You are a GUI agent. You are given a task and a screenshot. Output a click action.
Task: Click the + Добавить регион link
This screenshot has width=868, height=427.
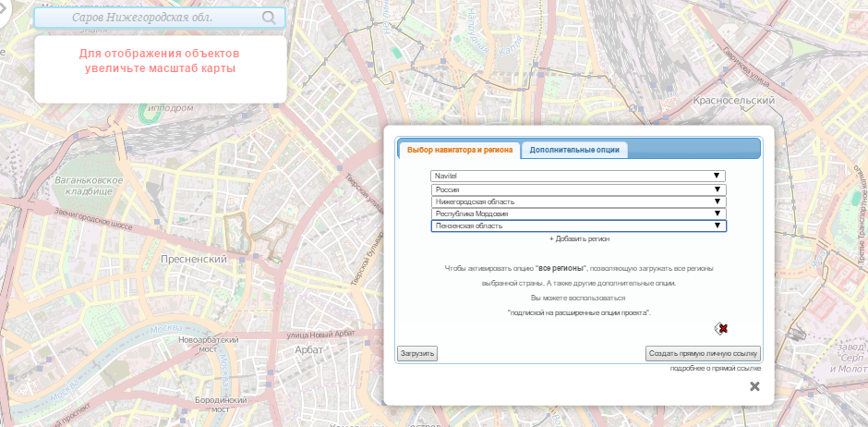579,238
